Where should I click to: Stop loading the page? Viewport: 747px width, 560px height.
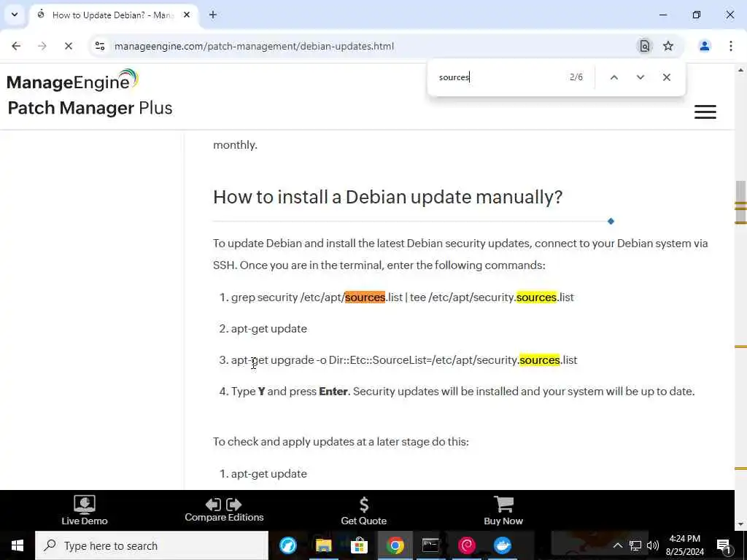(69, 46)
